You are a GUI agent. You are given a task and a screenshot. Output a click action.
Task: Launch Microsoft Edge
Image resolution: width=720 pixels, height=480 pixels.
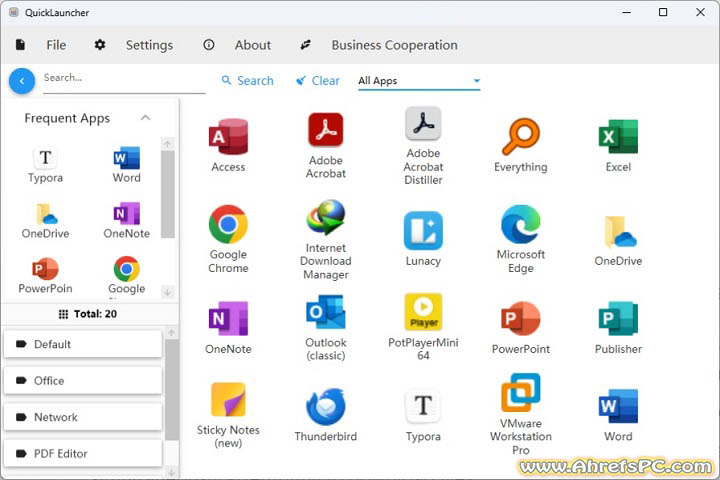point(520,239)
